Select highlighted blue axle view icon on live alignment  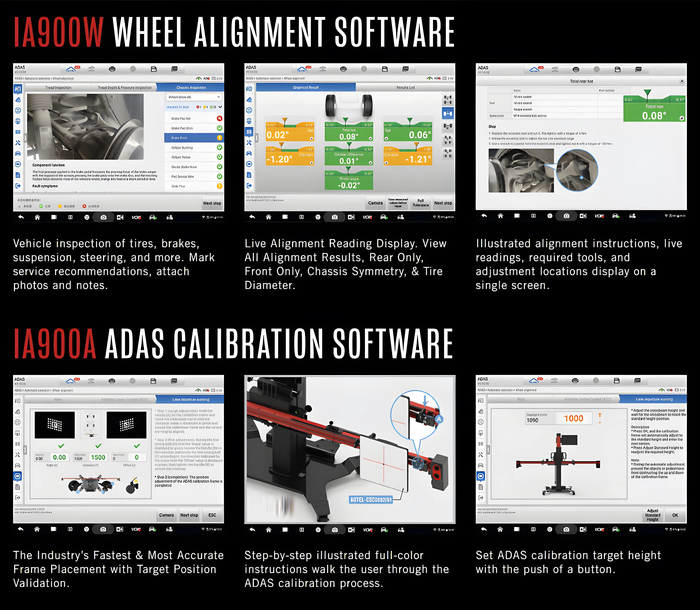[x=448, y=113]
